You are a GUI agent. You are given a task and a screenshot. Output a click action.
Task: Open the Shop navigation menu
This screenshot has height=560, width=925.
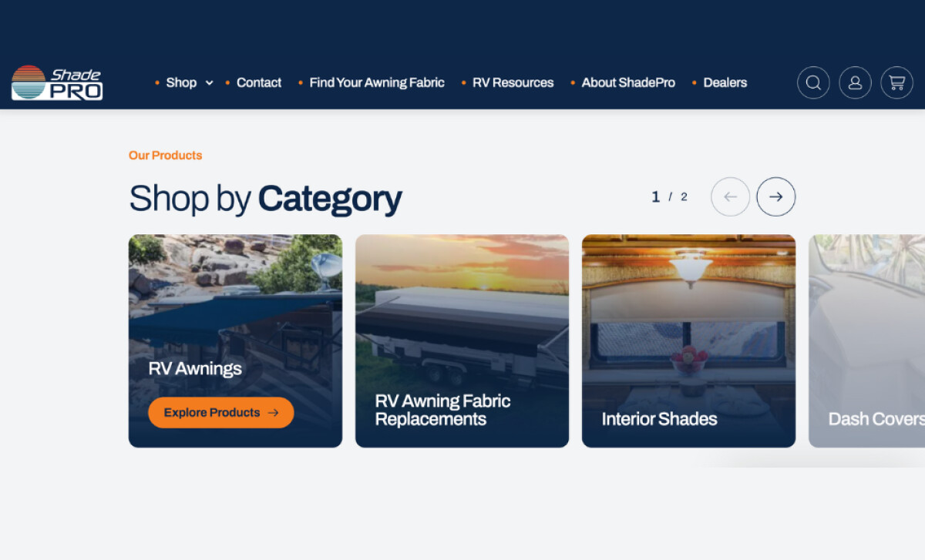181,82
